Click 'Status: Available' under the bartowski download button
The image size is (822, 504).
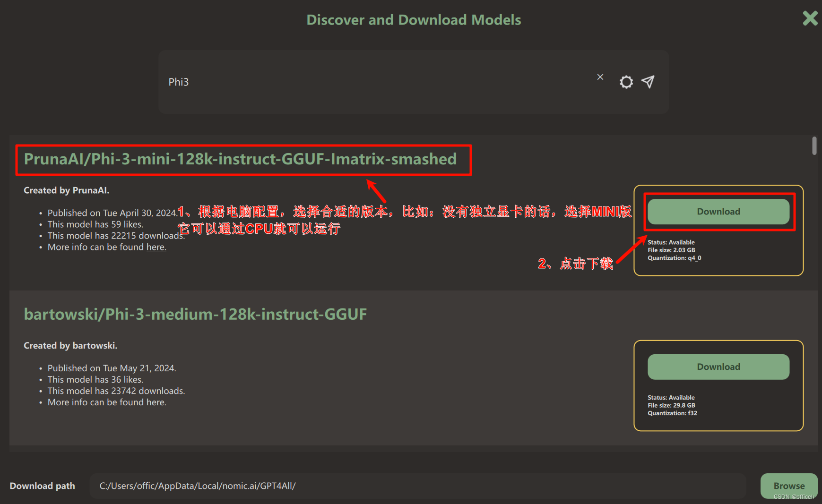point(671,398)
